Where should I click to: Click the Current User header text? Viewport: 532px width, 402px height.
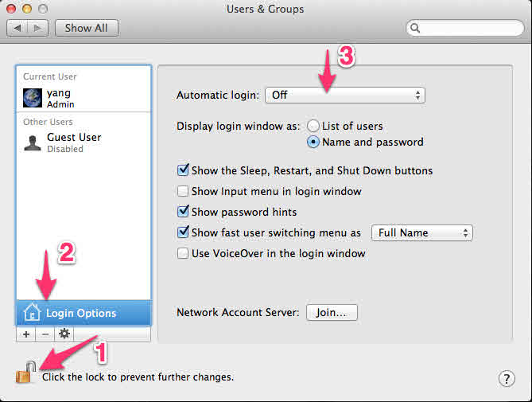50,76
